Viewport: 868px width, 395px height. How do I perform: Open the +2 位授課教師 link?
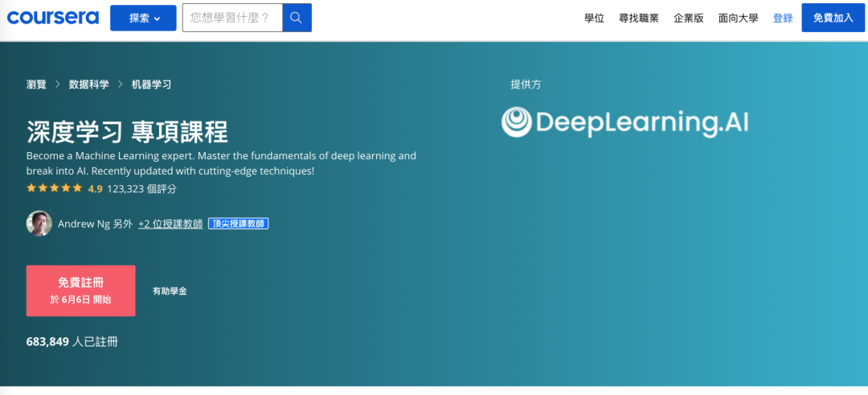[170, 224]
